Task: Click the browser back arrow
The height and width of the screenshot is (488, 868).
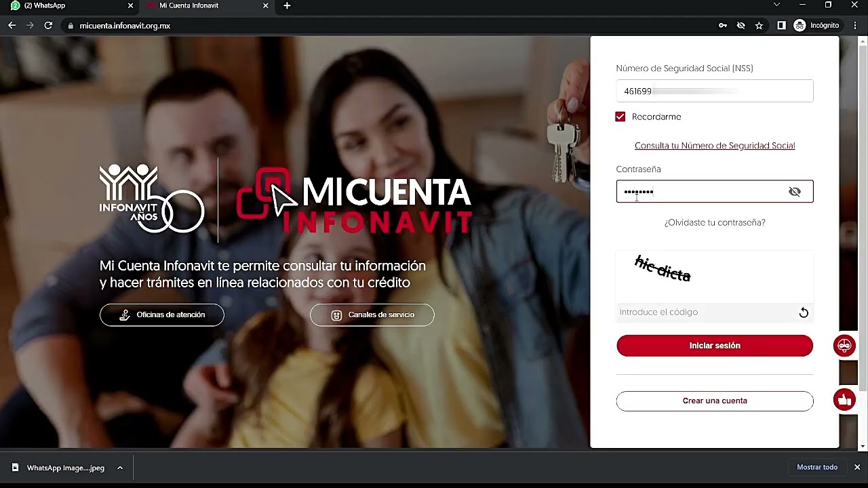Action: [12, 25]
